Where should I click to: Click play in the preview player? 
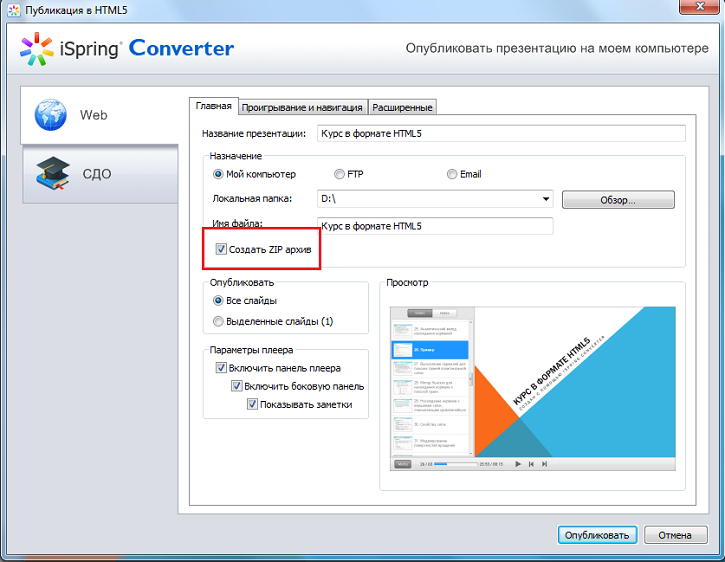pyautogui.click(x=518, y=464)
